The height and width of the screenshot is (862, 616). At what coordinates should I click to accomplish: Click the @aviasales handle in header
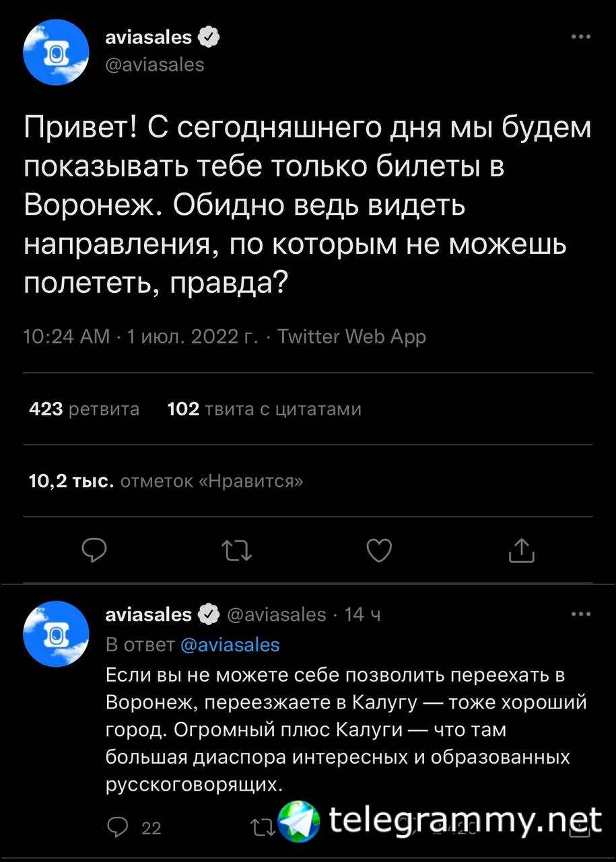[x=155, y=65]
